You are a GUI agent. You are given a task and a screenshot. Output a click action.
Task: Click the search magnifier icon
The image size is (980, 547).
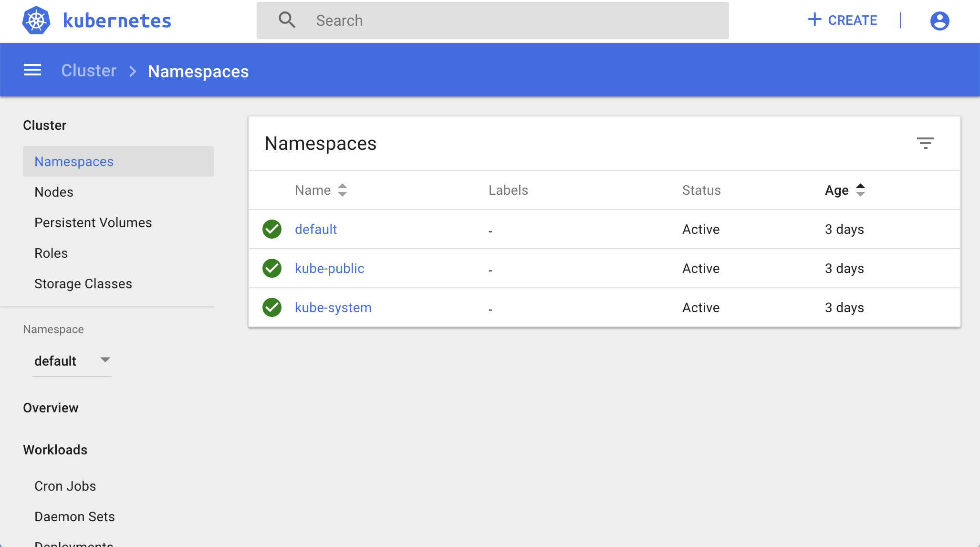[x=287, y=20]
